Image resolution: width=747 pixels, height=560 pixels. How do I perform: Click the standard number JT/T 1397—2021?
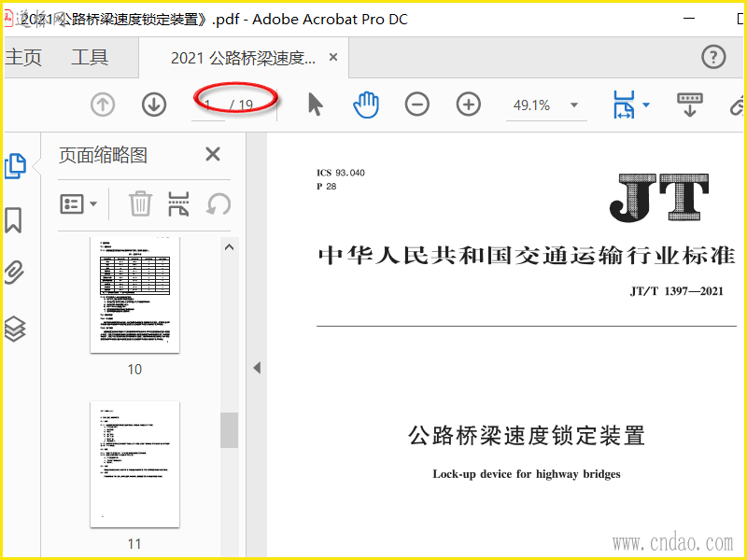coord(676,291)
